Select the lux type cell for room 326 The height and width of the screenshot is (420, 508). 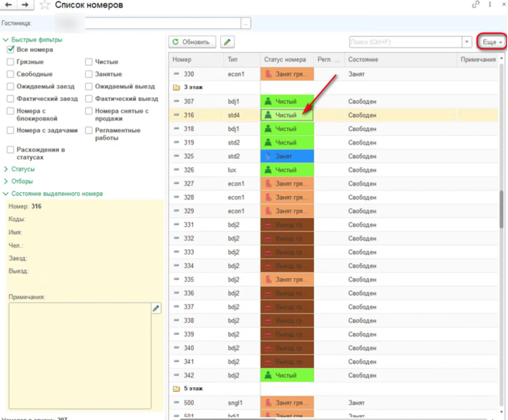point(242,170)
